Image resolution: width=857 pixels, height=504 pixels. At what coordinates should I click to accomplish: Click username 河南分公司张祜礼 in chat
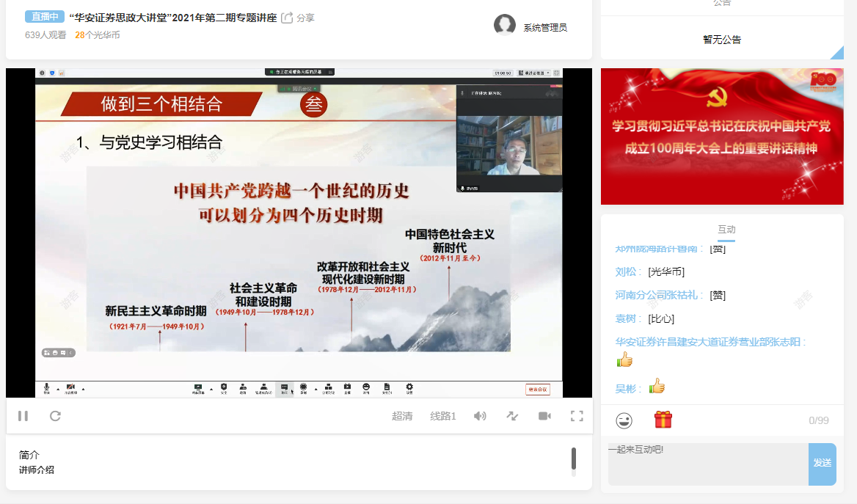coord(657,295)
